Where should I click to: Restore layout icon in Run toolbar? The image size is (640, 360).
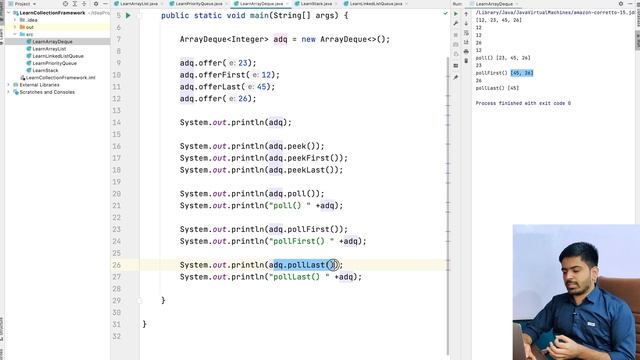pyautogui.click(x=456, y=65)
